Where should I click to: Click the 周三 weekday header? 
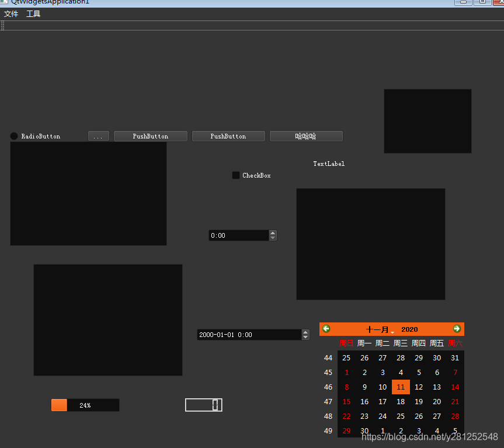tap(401, 343)
